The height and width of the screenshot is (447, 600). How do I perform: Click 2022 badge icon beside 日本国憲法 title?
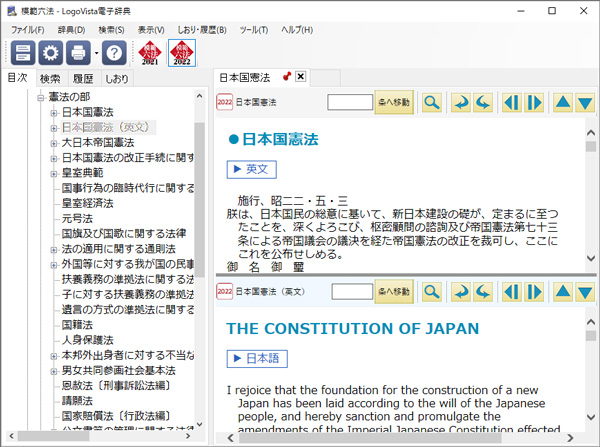(225, 102)
